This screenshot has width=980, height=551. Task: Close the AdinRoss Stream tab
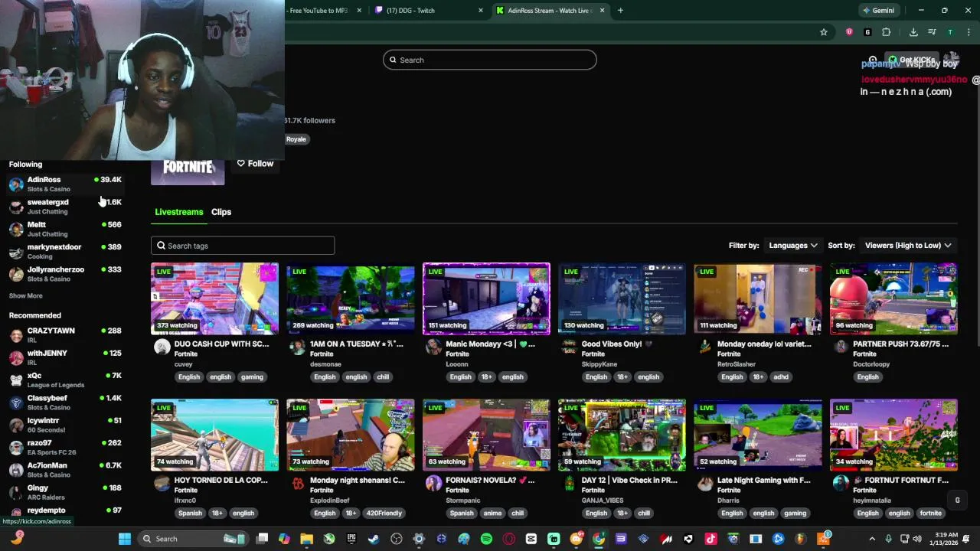[x=602, y=11]
